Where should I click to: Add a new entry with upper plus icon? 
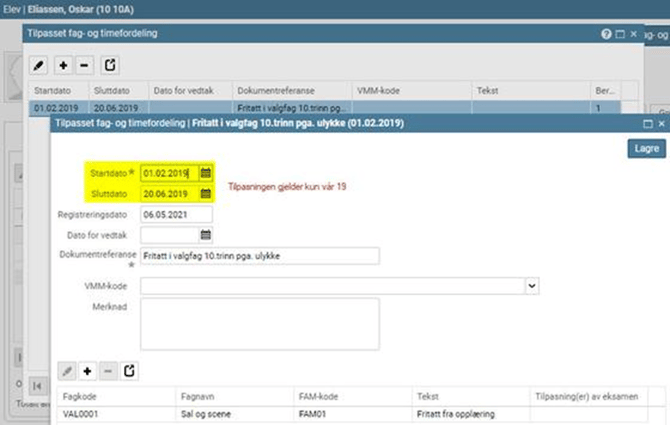pos(63,65)
